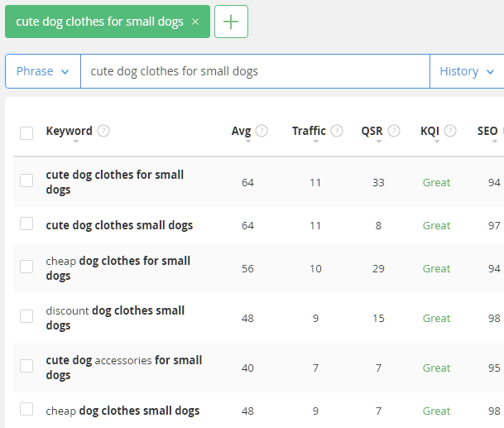The width and height of the screenshot is (504, 428).
Task: Open help icon next to Keyword column
Action: (x=103, y=131)
